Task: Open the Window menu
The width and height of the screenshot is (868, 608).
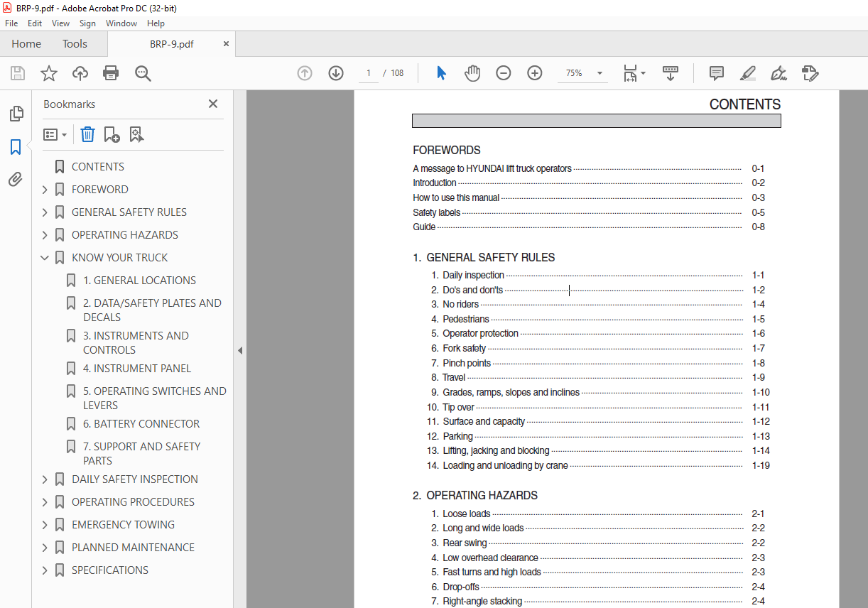Action: tap(121, 23)
